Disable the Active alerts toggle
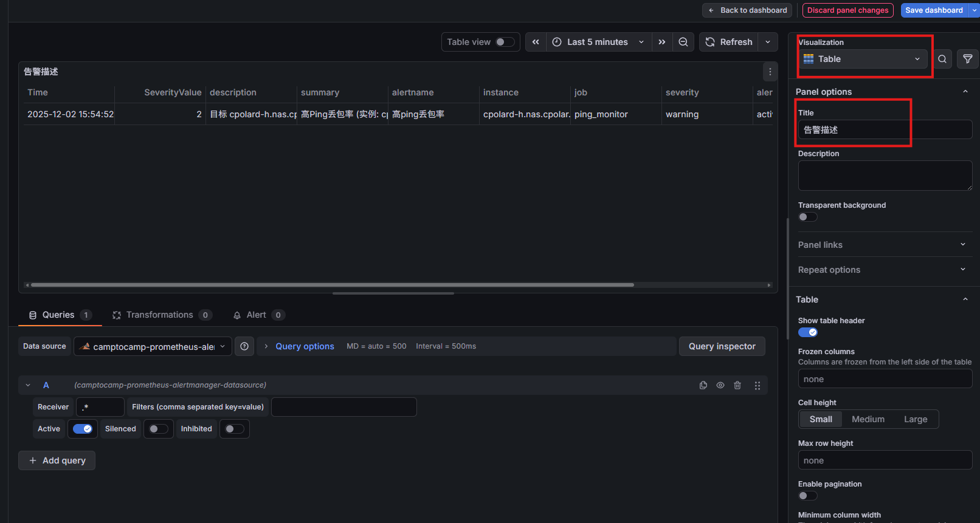This screenshot has height=523, width=980. click(x=82, y=429)
